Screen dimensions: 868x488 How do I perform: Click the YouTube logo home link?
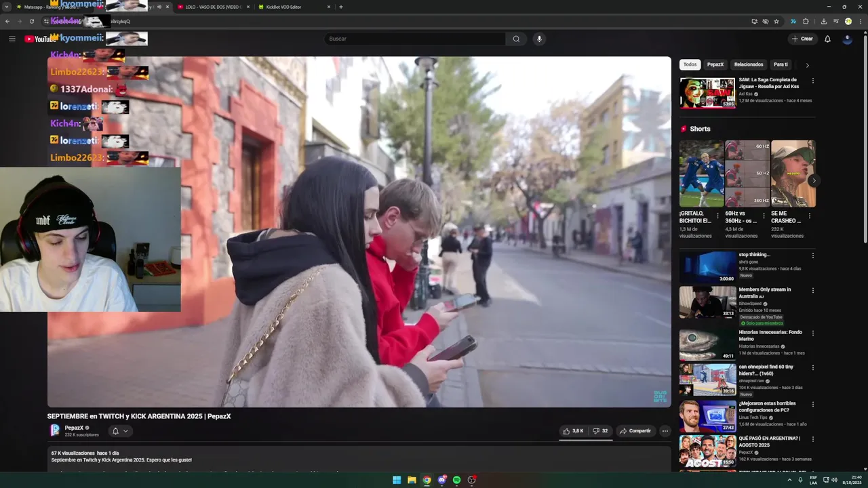[40, 39]
